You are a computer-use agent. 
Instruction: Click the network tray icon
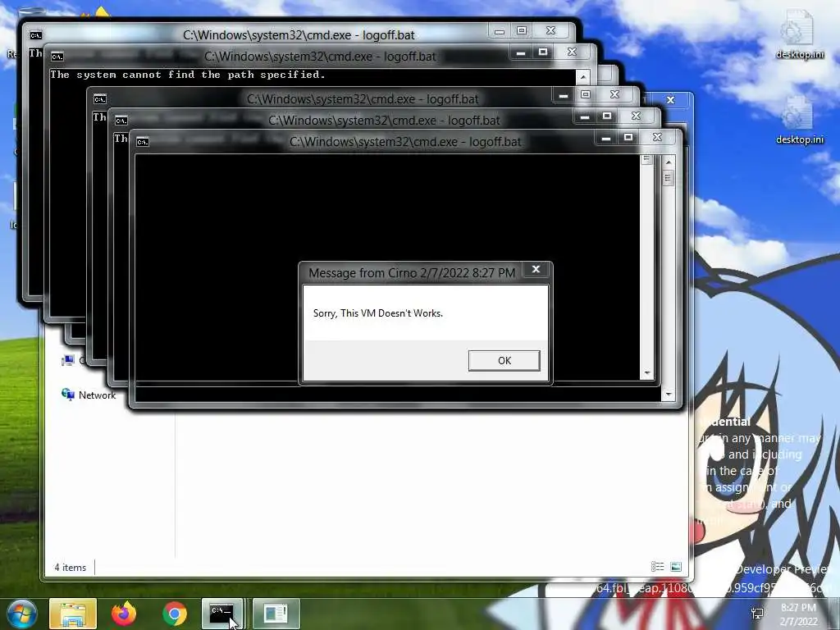click(x=757, y=613)
